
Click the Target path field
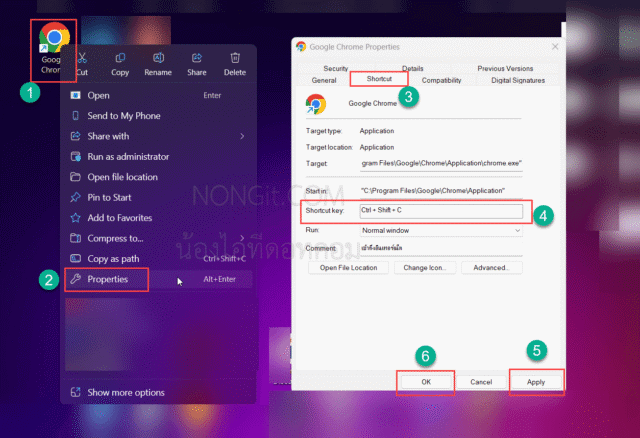[441, 164]
